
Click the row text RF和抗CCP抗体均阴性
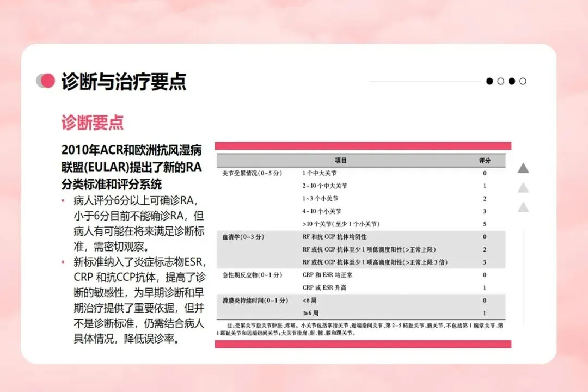[334, 237]
